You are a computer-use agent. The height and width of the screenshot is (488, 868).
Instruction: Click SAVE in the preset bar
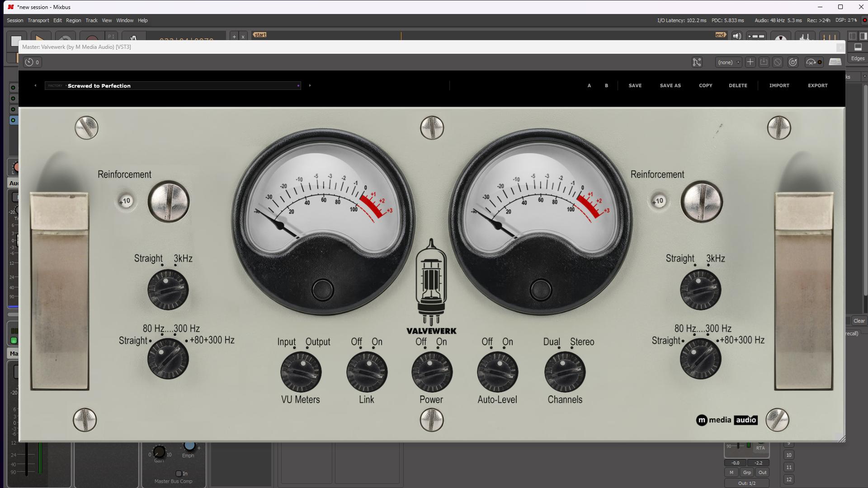tap(635, 85)
